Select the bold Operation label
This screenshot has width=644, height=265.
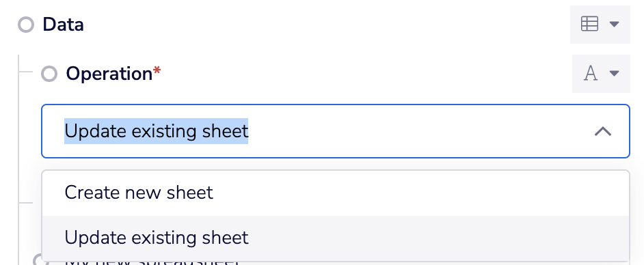coord(109,74)
